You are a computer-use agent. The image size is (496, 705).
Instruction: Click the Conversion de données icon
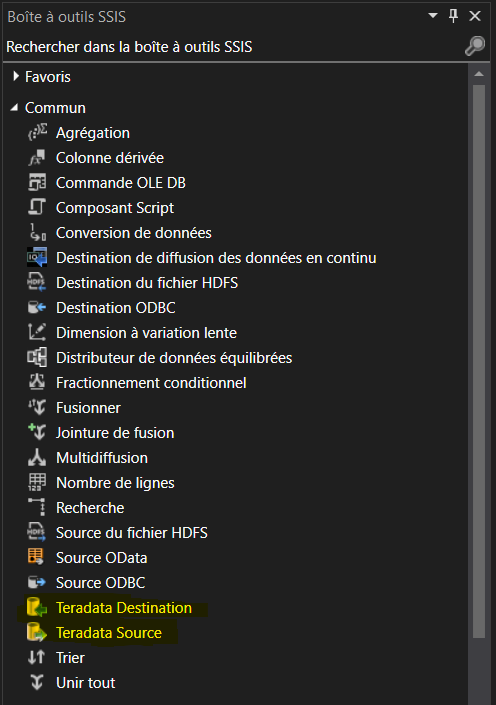[x=37, y=233]
